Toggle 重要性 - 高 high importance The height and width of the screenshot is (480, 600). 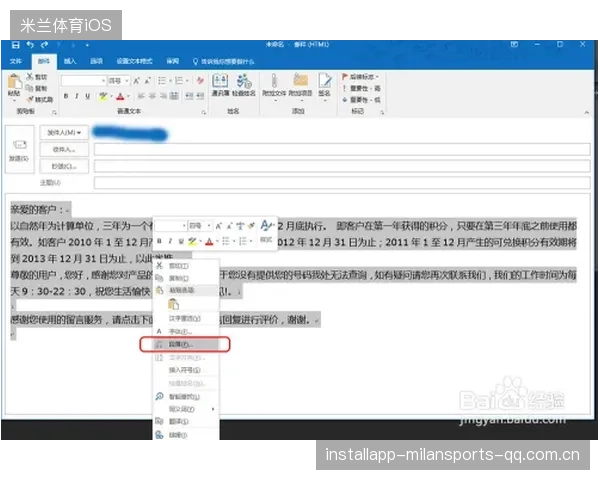coord(361,88)
